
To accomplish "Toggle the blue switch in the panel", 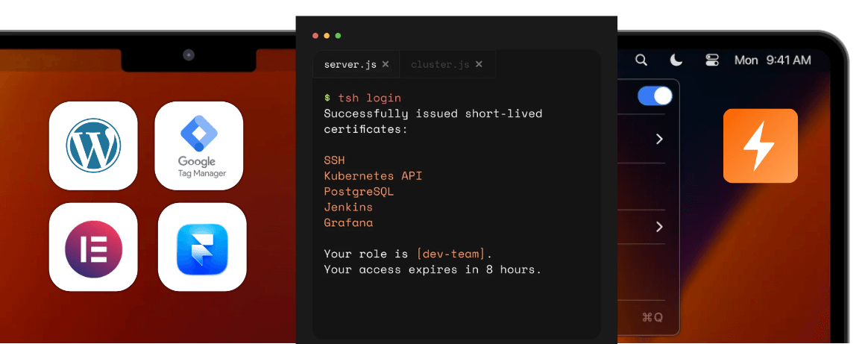I will (655, 96).
